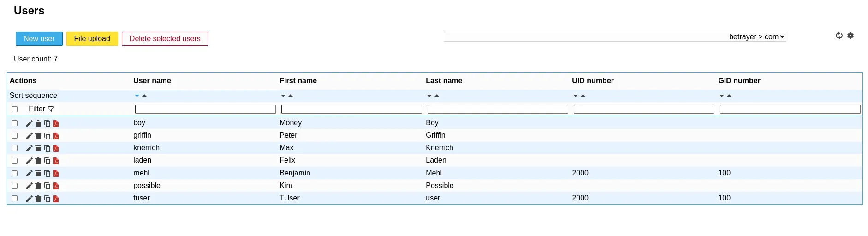Image resolution: width=868 pixels, height=236 pixels.
Task: Click the refresh icon at top right
Action: [839, 36]
